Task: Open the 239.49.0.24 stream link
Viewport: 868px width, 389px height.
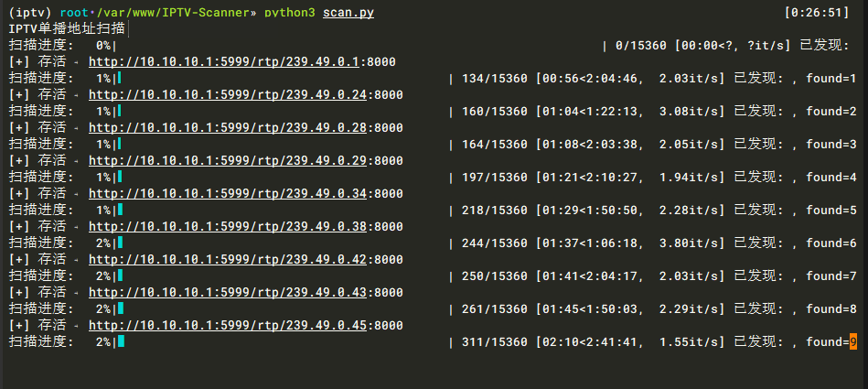Action: (x=231, y=94)
